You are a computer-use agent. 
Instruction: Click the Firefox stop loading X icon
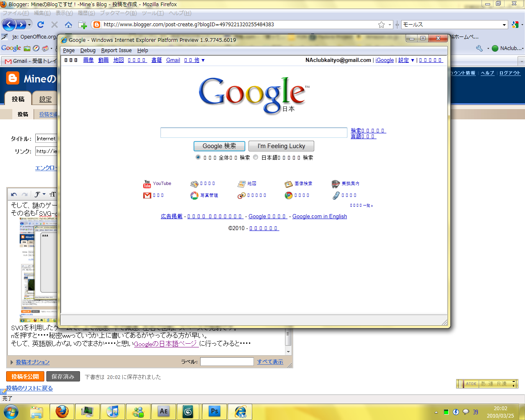(x=55, y=25)
